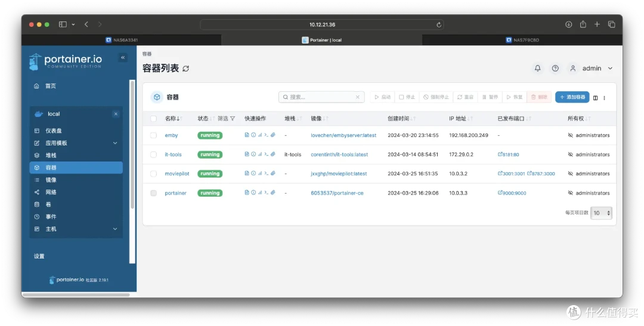Click the sidebar vertical scrollbar
The width and height of the screenshot is (644, 326).
132,144
